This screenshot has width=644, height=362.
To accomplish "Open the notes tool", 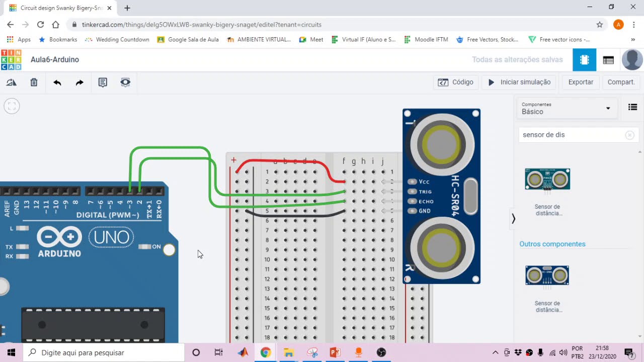I will [x=103, y=82].
